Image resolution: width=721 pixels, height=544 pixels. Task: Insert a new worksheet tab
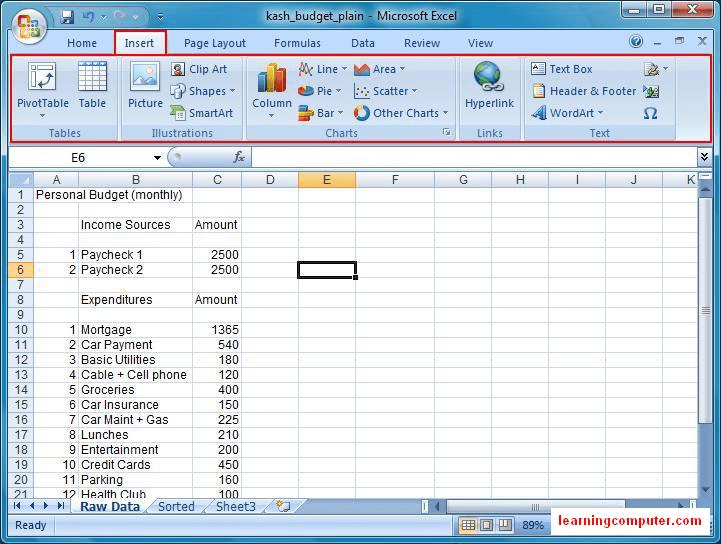(283, 507)
